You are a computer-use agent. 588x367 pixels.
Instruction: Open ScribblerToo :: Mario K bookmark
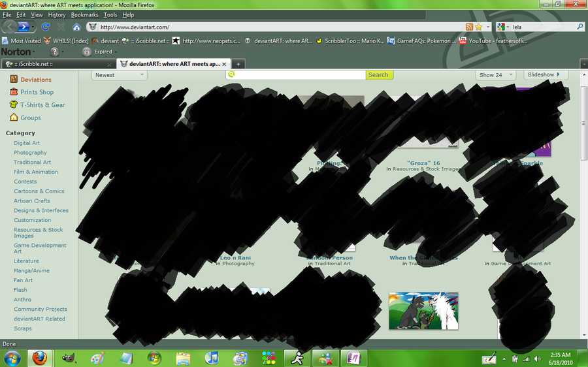coord(350,41)
